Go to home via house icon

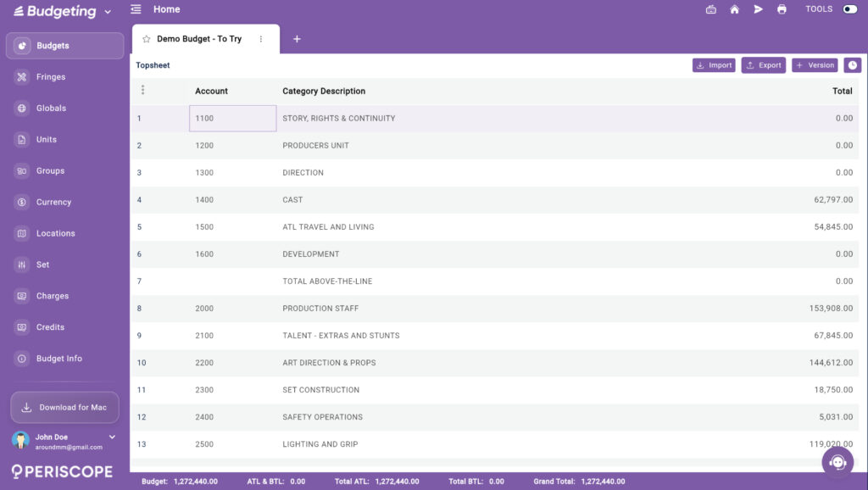coord(734,9)
